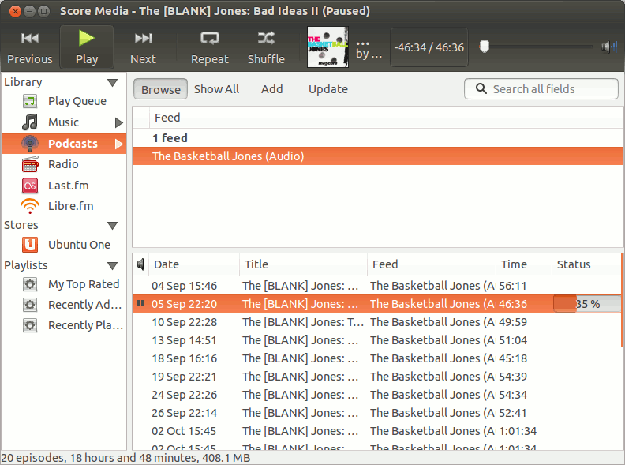This screenshot has width=625, height=465.
Task: Open the Recently Added playlist
Action: tap(64, 305)
